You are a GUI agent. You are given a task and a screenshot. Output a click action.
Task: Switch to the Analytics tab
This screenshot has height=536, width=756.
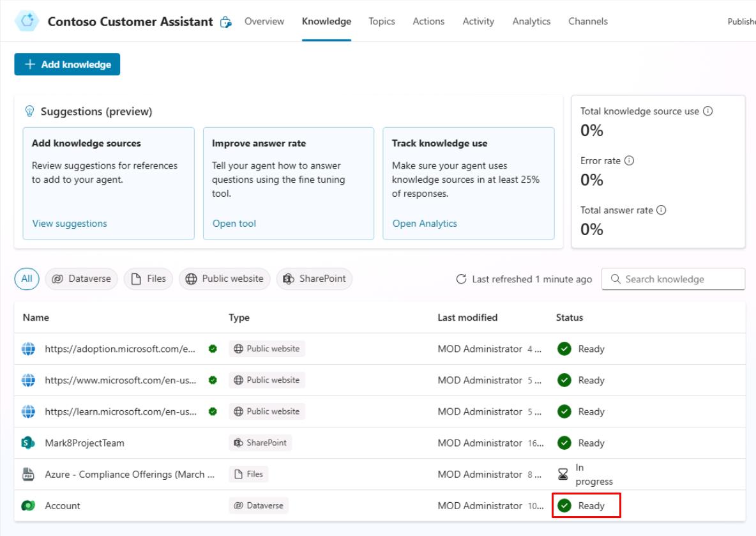(531, 21)
